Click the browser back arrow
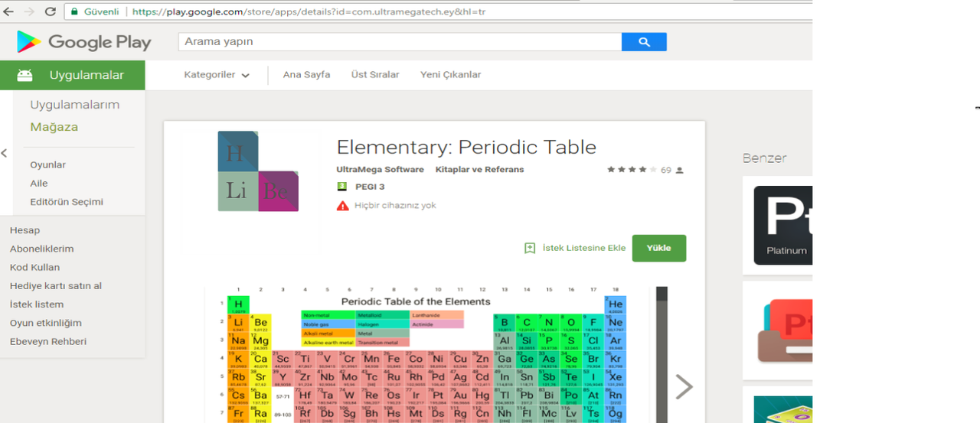 click(x=8, y=11)
